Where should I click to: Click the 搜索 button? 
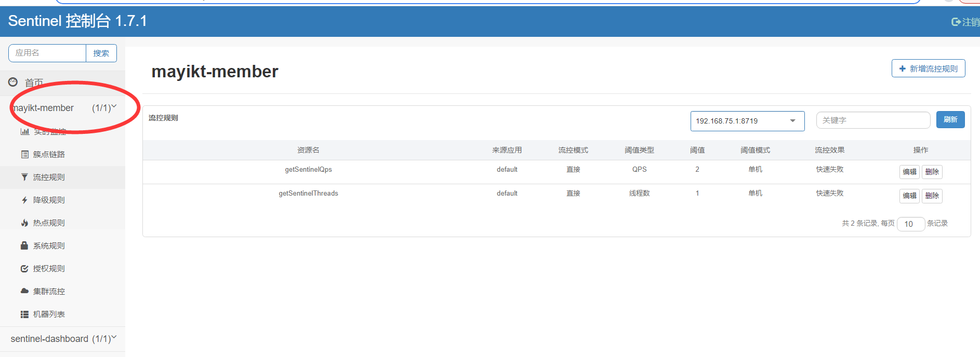tap(101, 53)
